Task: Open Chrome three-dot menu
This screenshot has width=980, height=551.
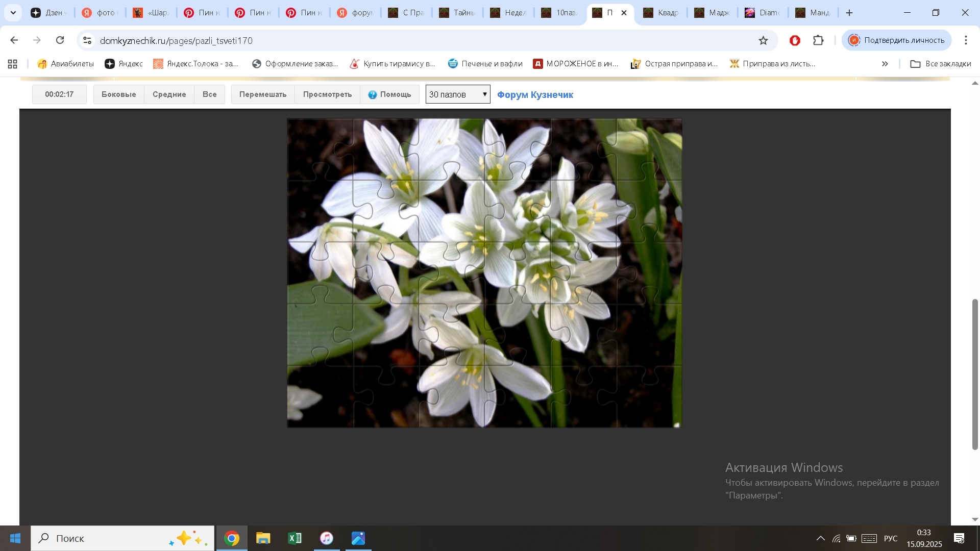Action: [966, 40]
